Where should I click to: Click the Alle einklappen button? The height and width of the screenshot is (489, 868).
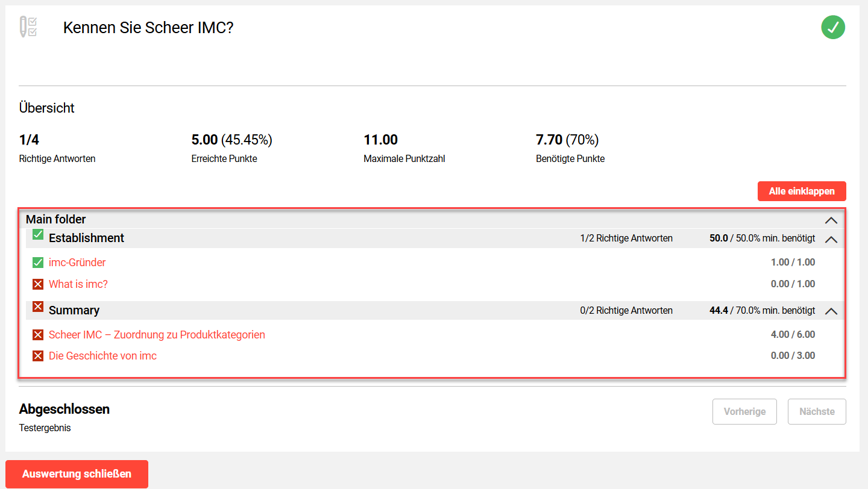click(x=802, y=192)
